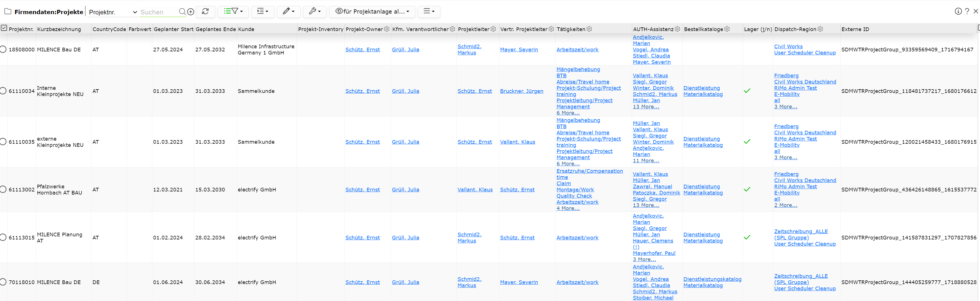Open the wrench tools dropdown
The height and width of the screenshot is (301, 980).
point(315,11)
